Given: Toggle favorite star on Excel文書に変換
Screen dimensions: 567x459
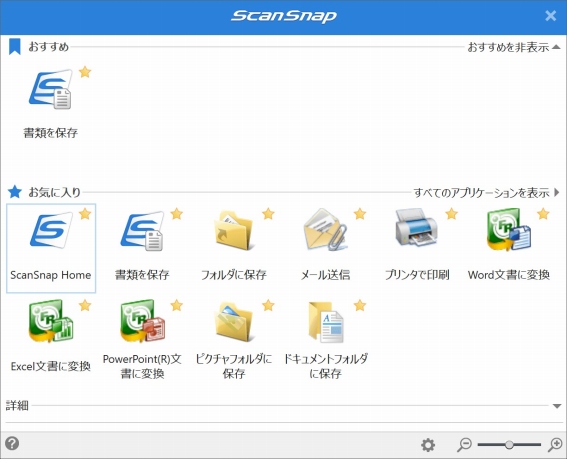Looking at the screenshot, I should coord(85,305).
